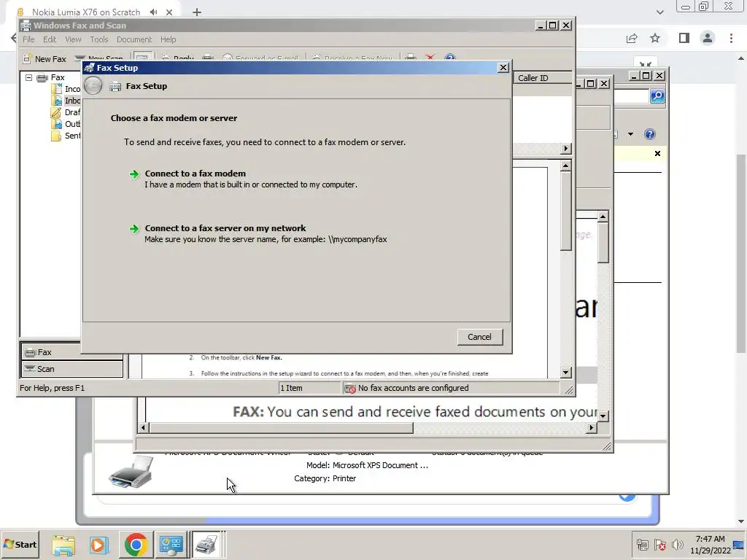747x560 pixels.
Task: Open the File menu in Windows Fax and Scan
Action: pos(28,39)
